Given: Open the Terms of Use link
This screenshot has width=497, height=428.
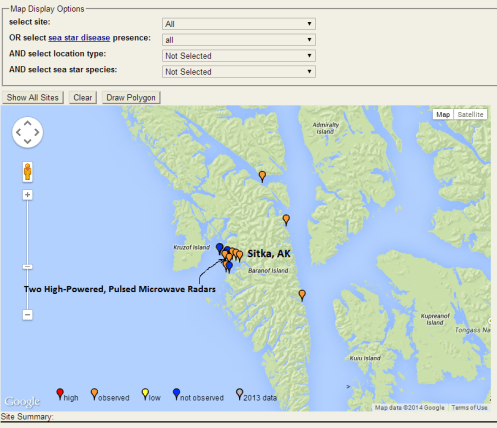Looking at the screenshot, I should point(469,407).
